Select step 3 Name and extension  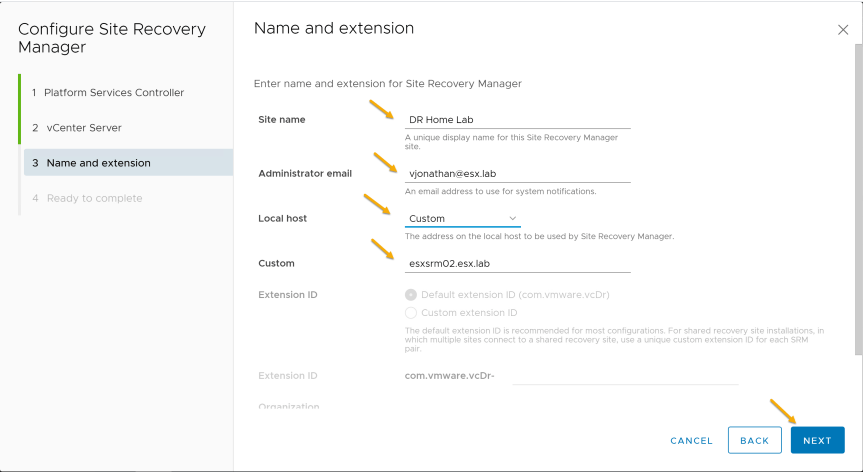pyautogui.click(x=128, y=163)
